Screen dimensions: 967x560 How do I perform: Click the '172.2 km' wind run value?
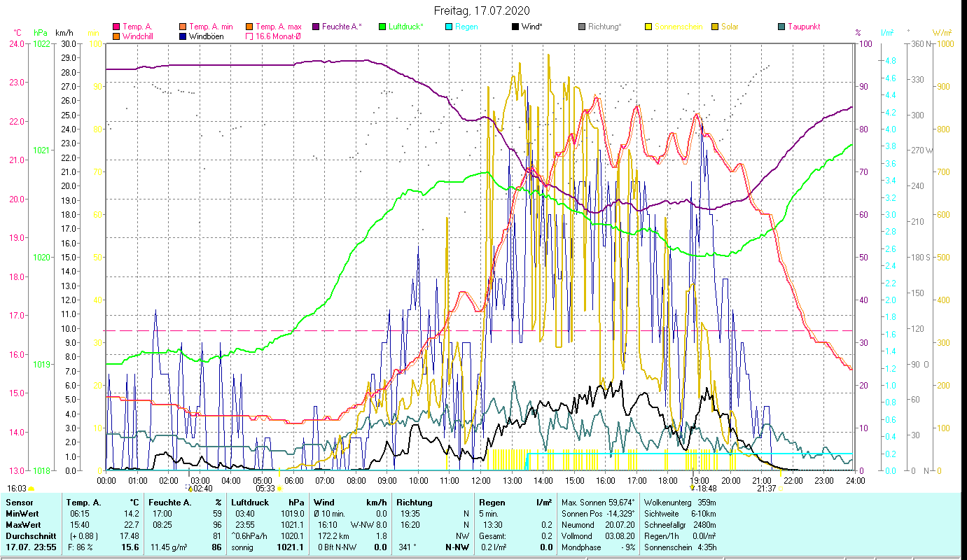(x=333, y=536)
